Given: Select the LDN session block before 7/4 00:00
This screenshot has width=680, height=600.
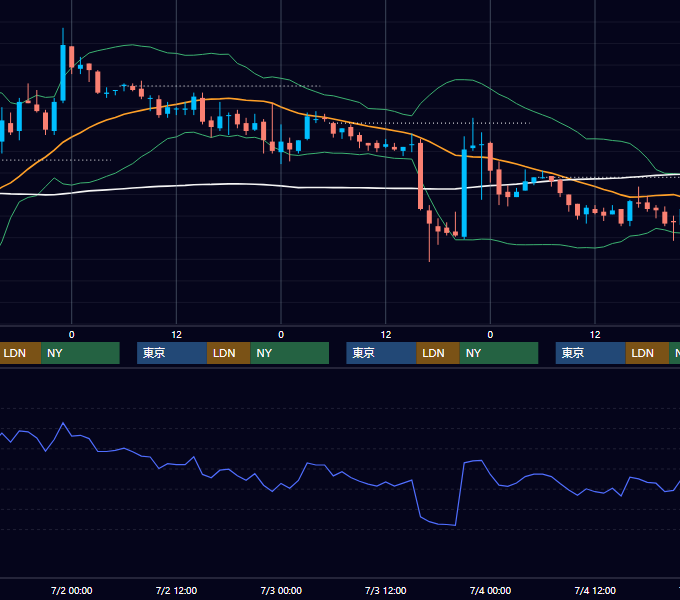Looking at the screenshot, I should tap(438, 353).
